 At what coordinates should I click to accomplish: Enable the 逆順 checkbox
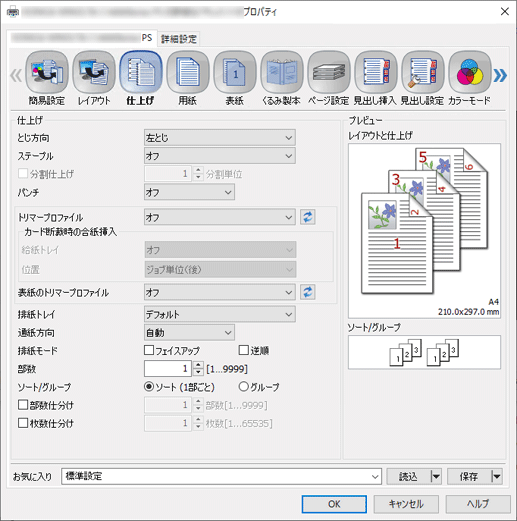[244, 350]
